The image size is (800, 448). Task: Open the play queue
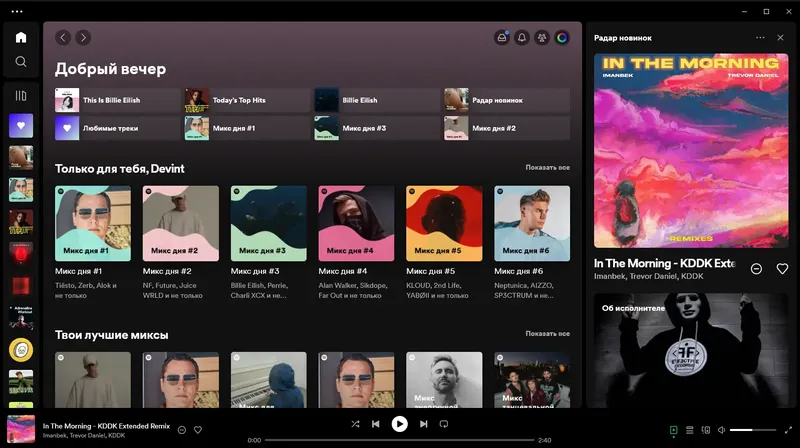[x=690, y=430]
